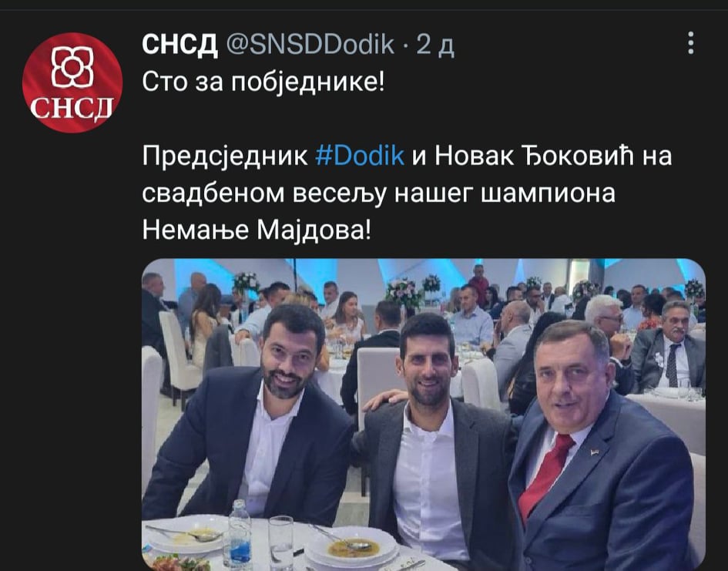
Task: Open the СНСД display name link
Action: click(x=180, y=45)
